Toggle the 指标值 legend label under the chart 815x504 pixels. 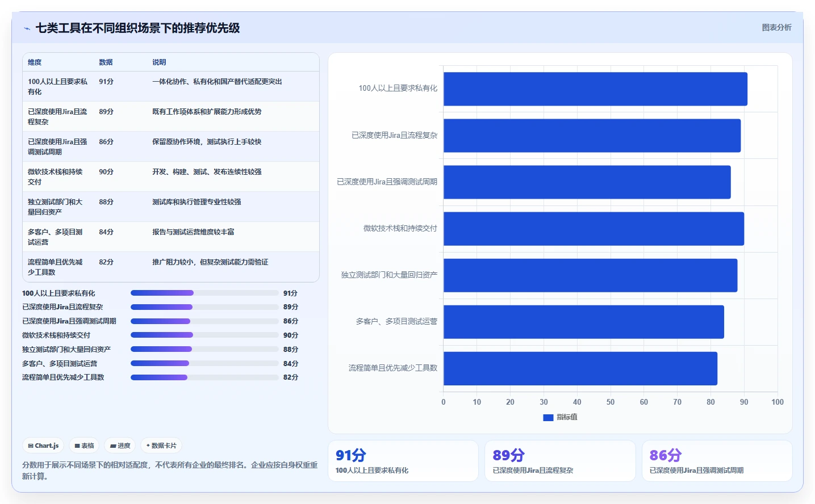(567, 417)
